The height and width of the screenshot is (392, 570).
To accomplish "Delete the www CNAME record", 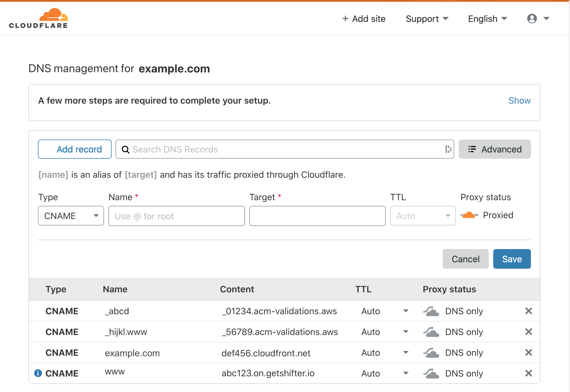I will coord(528,373).
